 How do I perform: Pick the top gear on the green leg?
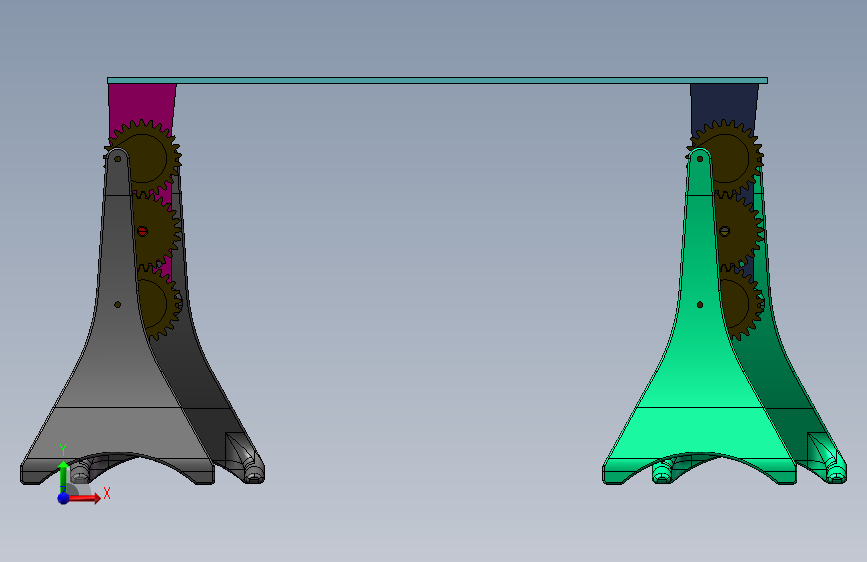pos(729,159)
